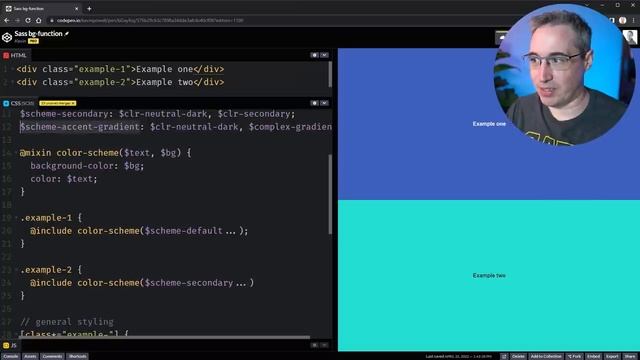Fork this pen
This screenshot has height=360, width=640.
[x=575, y=356]
